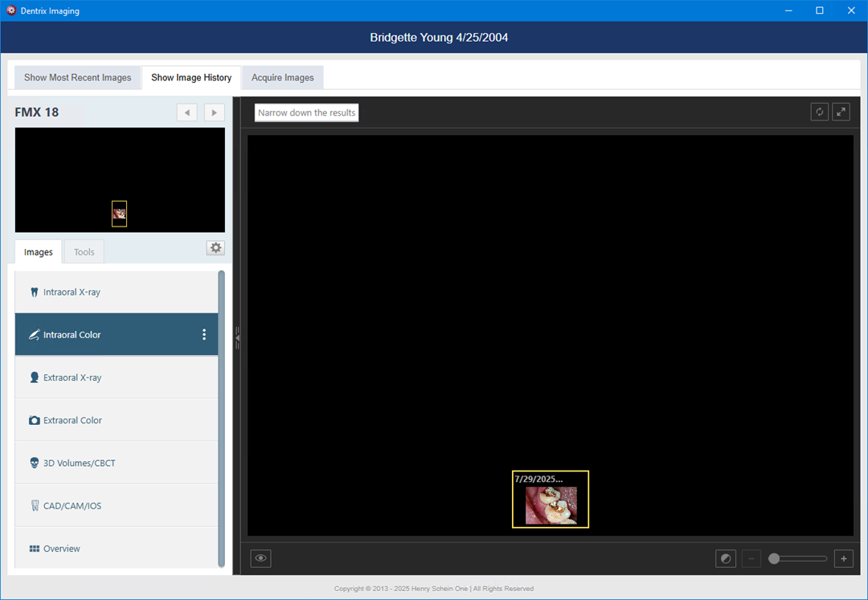The height and width of the screenshot is (600, 868).
Task: Click the zoom out minus button
Action: pos(751,558)
